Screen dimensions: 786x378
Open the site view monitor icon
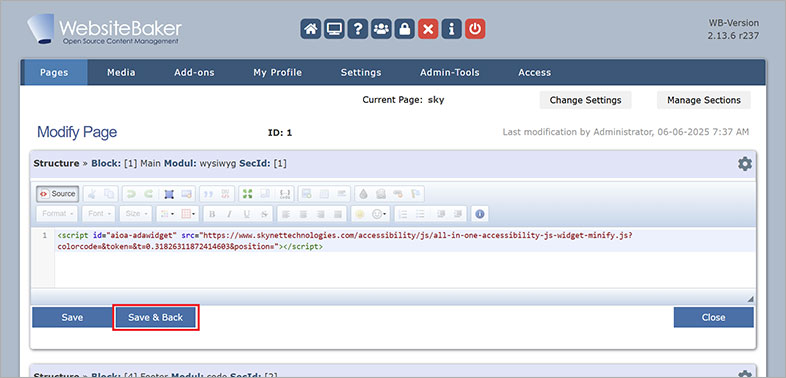tap(334, 29)
